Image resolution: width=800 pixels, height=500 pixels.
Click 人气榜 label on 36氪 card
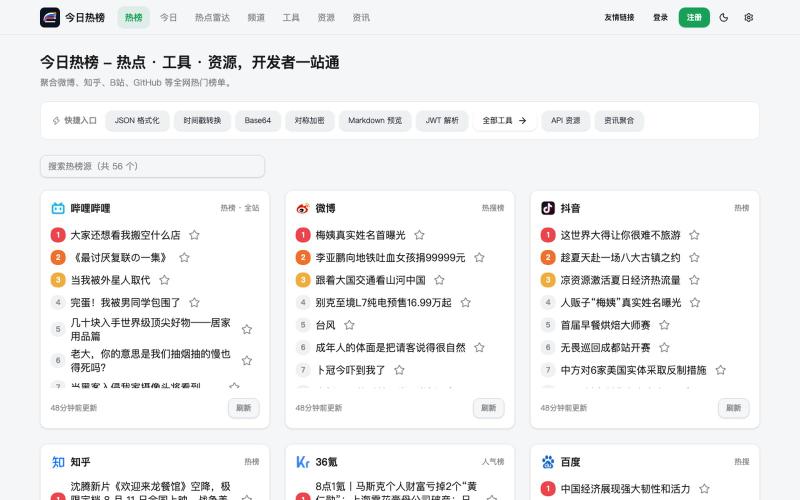point(493,462)
